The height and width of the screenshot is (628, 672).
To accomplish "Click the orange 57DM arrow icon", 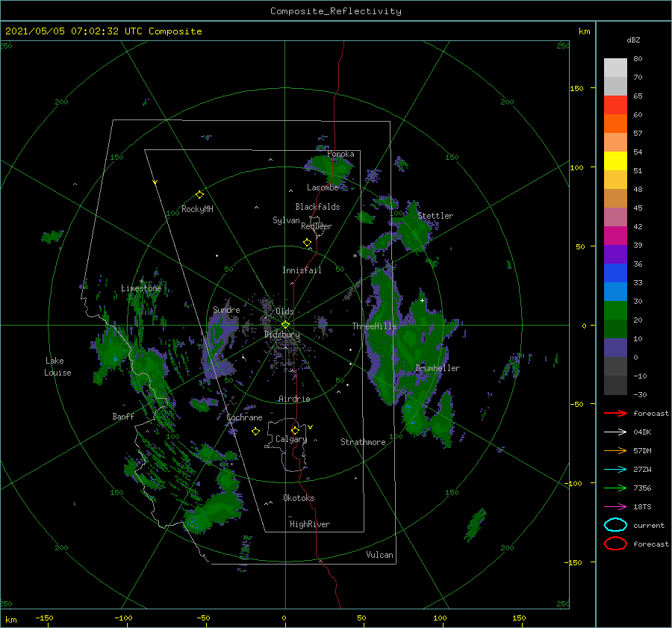I will [615, 450].
